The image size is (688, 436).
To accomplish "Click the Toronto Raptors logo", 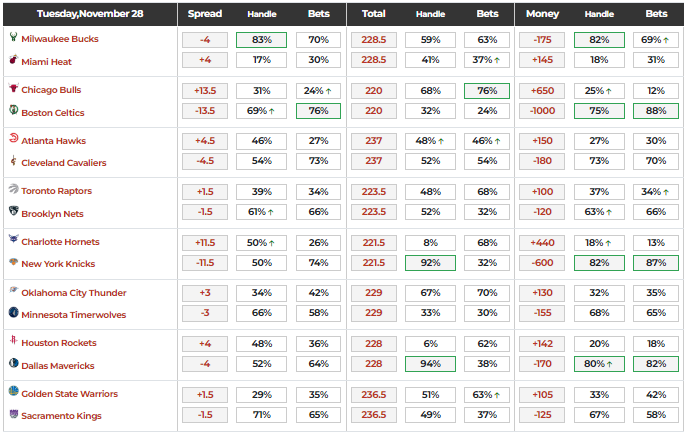I will (x=13, y=190).
